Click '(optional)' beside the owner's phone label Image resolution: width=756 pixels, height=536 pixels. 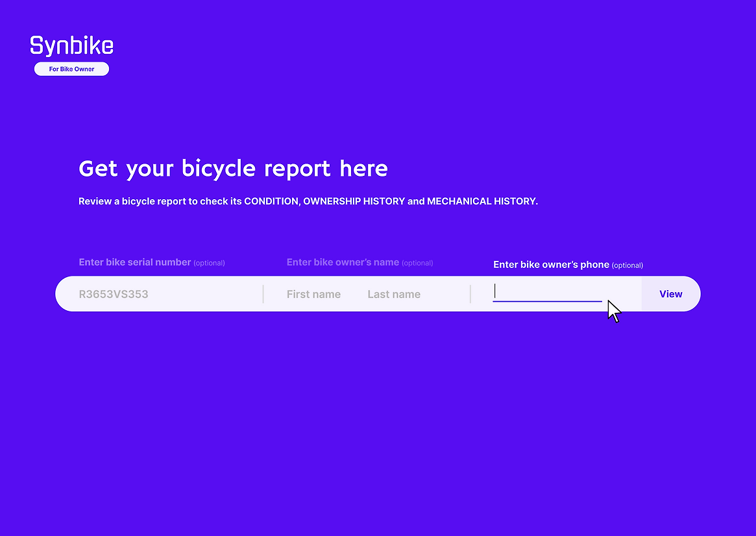click(627, 265)
